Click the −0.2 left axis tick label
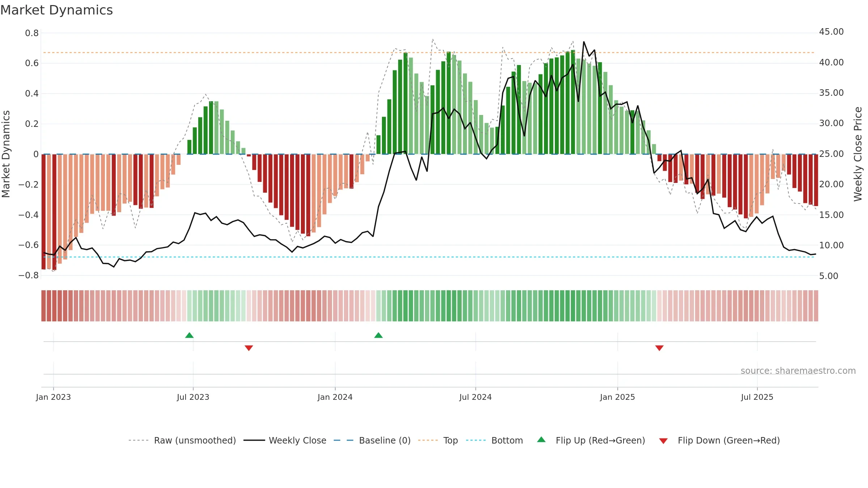868x488 pixels. [29, 184]
